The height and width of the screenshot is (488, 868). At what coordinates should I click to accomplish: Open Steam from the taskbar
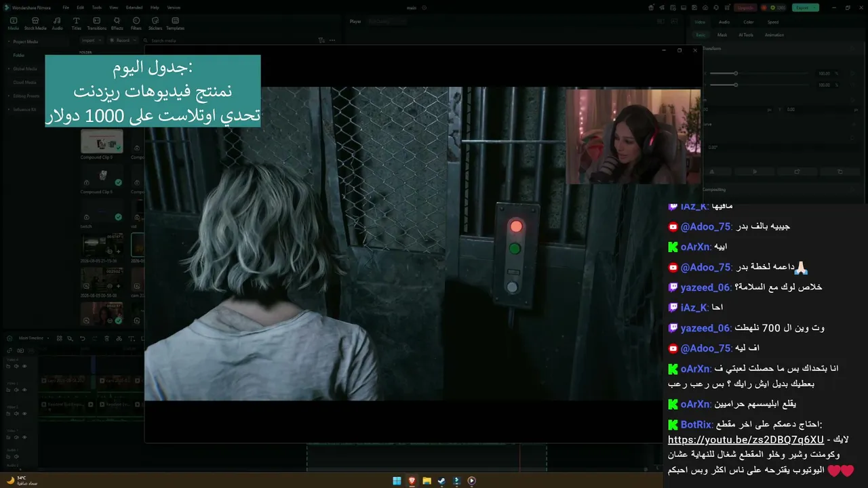coord(441,481)
